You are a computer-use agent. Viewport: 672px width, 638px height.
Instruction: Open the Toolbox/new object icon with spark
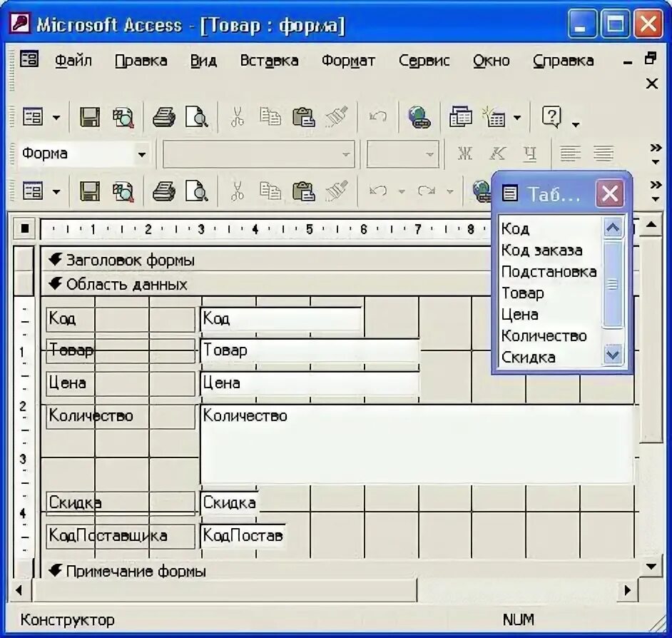tap(493, 117)
